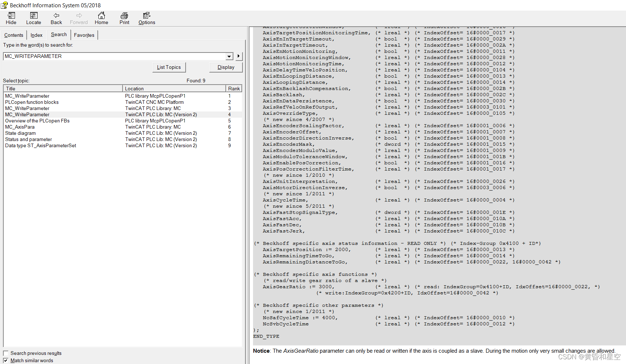The height and width of the screenshot is (364, 626).
Task: Click AxisTargetPosition := 2000 line
Action: coord(389,250)
